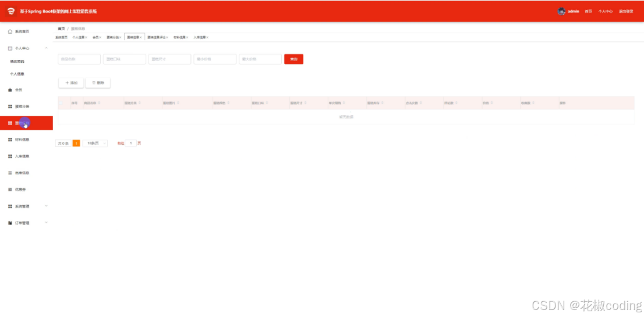
Task: Click the home icon beside 系统首页 in sidebar
Action: [x=10, y=31]
